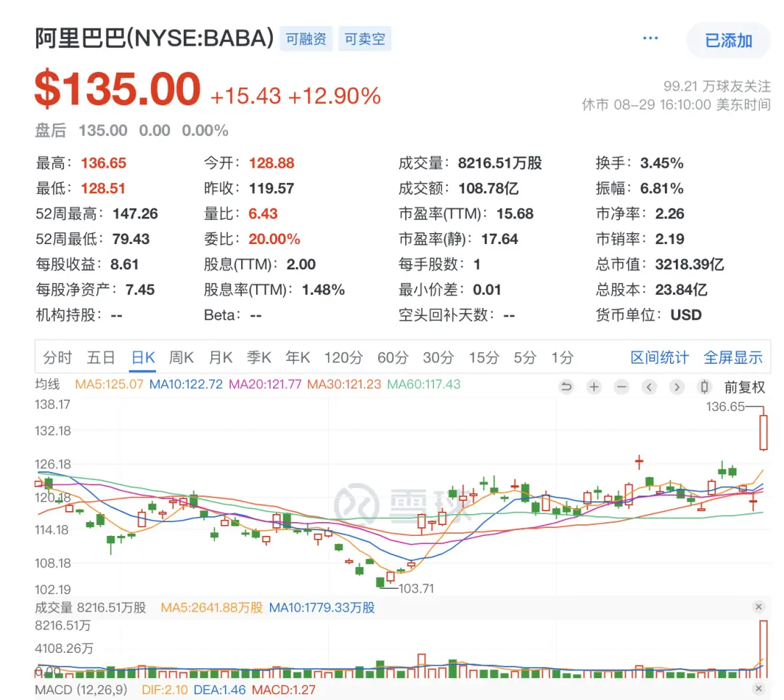Click the 委比 value 20.00%
784x700 pixels.
pyautogui.click(x=274, y=239)
